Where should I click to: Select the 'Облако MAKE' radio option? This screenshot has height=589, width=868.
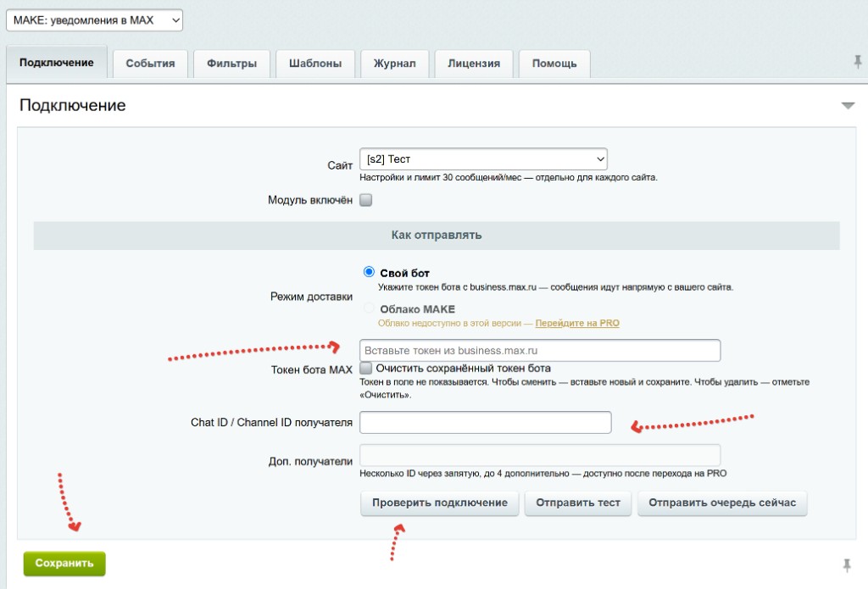(369, 308)
